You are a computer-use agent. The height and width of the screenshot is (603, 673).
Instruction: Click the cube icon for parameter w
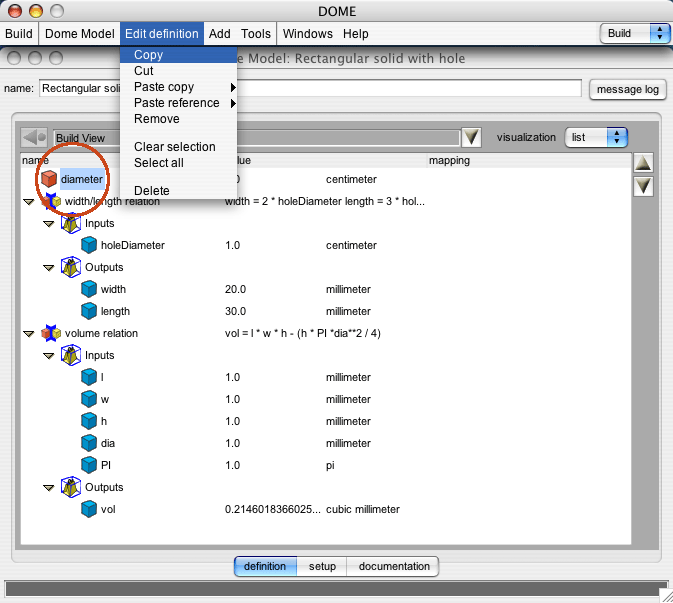(89, 399)
